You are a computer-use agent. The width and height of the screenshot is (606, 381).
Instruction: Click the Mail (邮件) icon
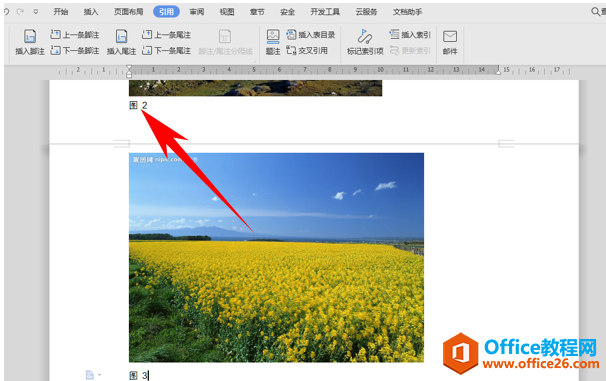point(450,36)
